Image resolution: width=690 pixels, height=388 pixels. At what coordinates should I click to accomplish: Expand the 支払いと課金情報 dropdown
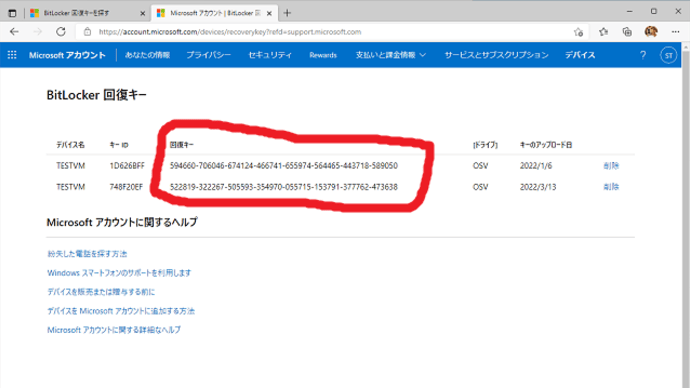[x=391, y=55]
